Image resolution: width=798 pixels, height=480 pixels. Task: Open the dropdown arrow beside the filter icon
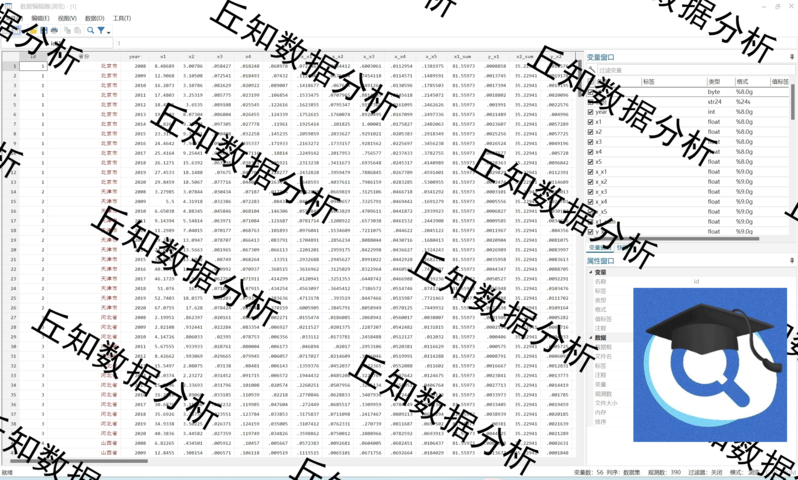tap(109, 31)
